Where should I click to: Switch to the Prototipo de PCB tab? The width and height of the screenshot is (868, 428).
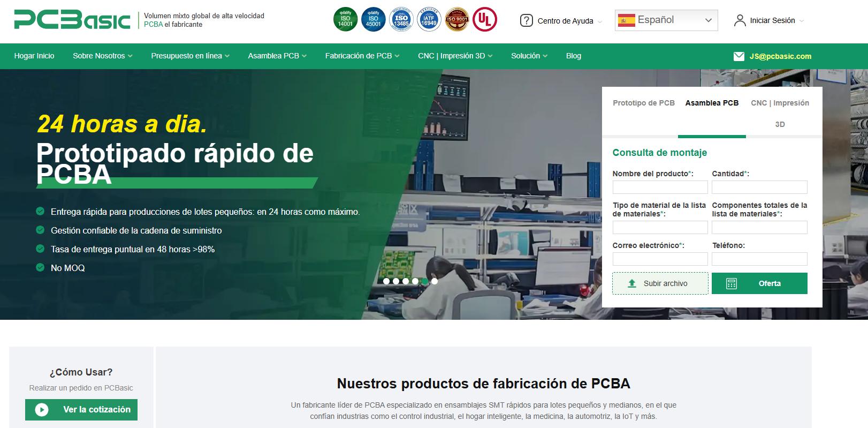(x=643, y=103)
